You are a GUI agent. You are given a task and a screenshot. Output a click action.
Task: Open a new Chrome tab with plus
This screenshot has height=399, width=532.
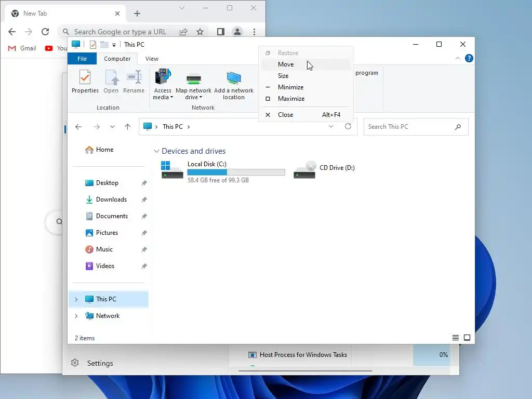137,14
